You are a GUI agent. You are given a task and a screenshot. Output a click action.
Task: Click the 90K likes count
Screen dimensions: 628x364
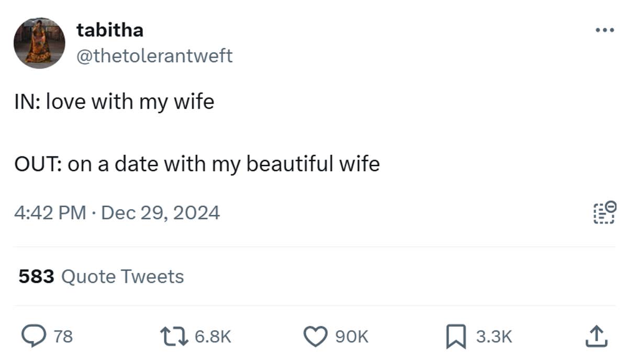351,336
